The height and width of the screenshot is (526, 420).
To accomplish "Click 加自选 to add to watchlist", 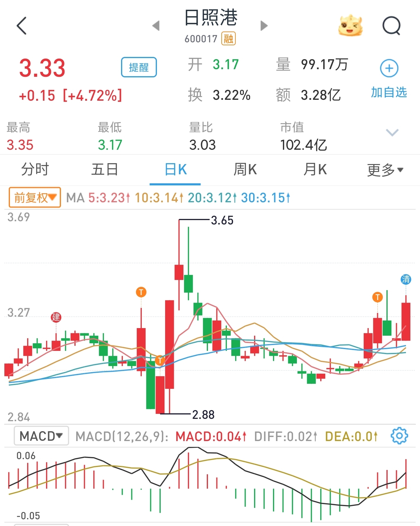I will coord(389,93).
